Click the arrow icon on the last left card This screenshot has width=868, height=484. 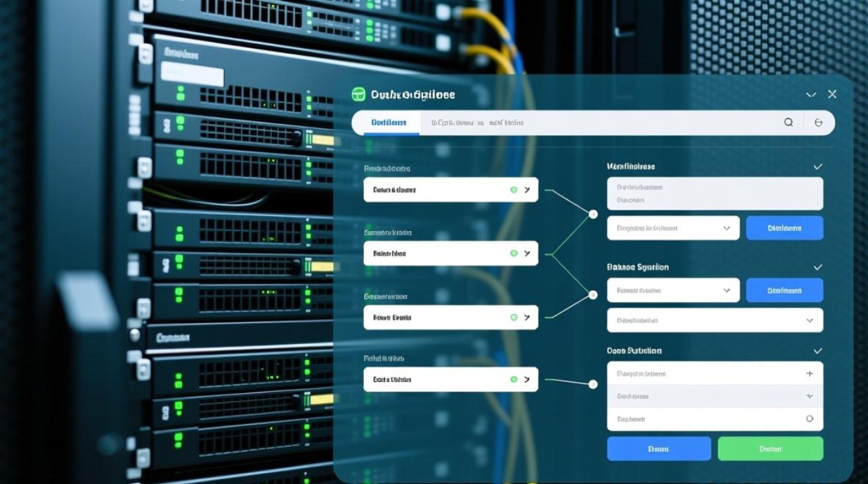(x=527, y=380)
